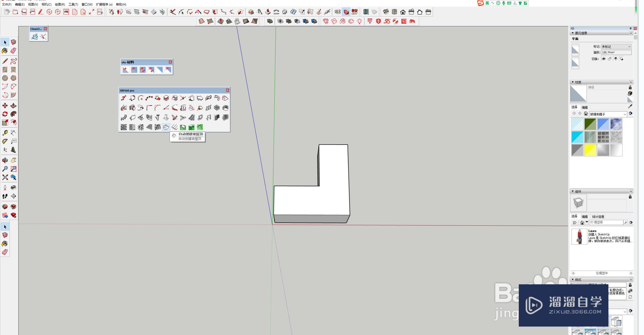This screenshot has height=335, width=644.
Task: Click the red PM icon in top toolbar
Action: (x=66, y=12)
